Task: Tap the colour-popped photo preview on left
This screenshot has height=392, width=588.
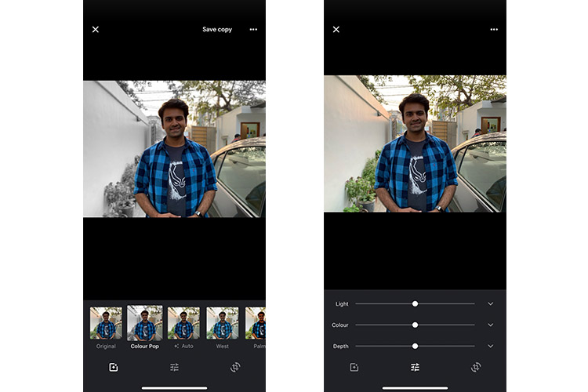Action: (174, 149)
